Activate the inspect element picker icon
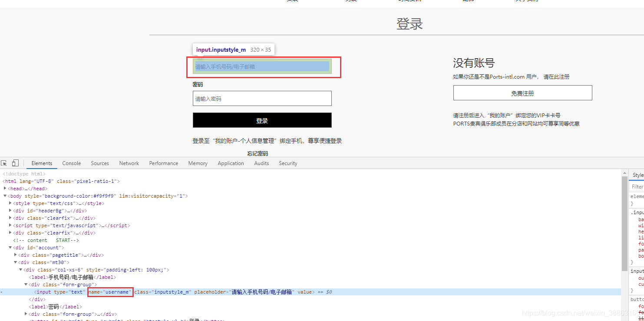Image resolution: width=644 pixels, height=321 pixels. 4,163
